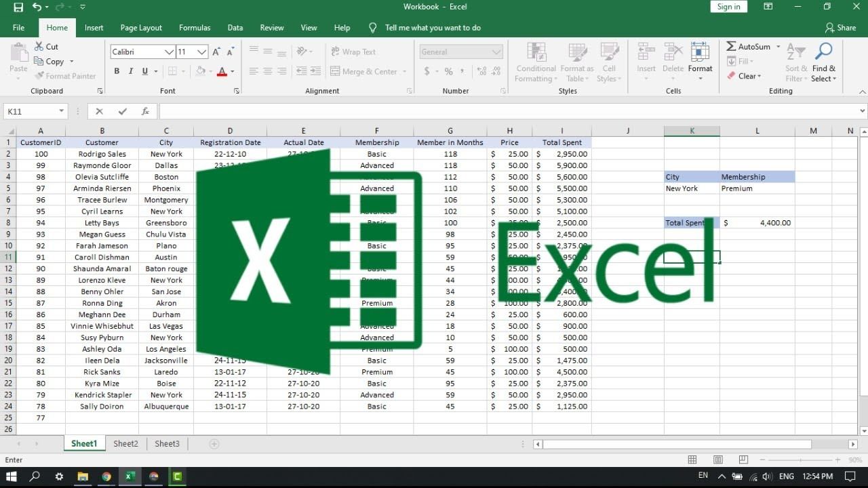Click the Tell me what you want to do box
Screen dimensions: 868x488
(x=433, y=28)
